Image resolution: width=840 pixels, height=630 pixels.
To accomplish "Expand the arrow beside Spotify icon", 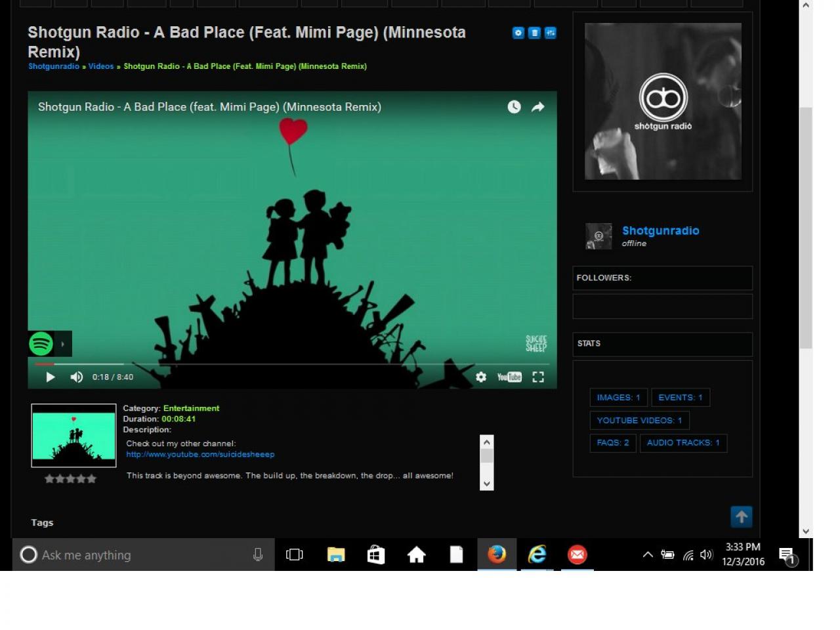I will click(63, 343).
